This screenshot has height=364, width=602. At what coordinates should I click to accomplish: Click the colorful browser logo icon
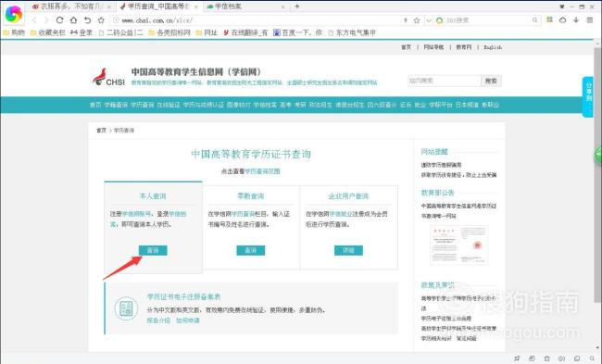coord(14,14)
